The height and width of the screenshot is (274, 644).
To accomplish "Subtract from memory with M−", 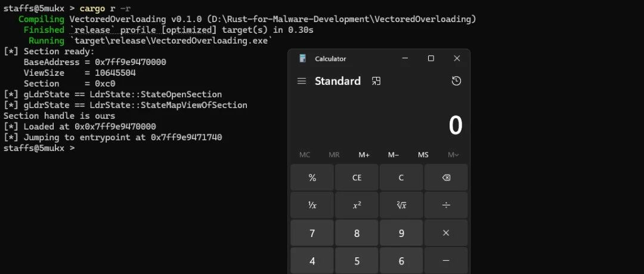I will 394,155.
